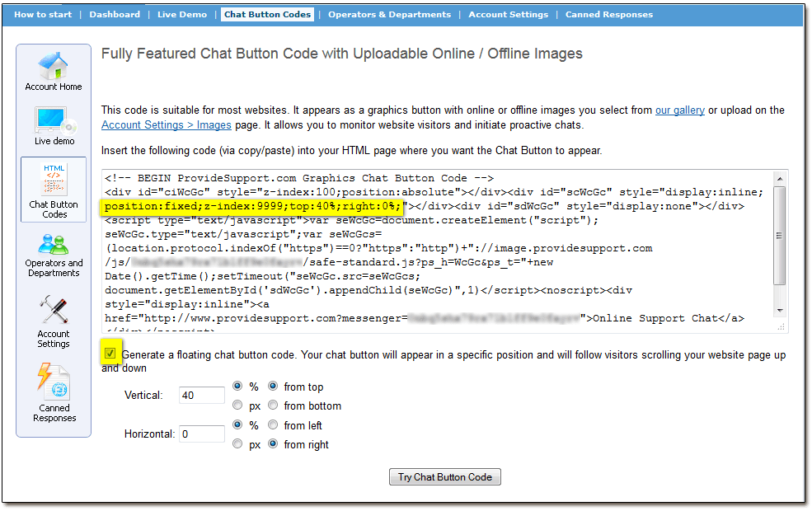Viewport: 812px width, 511px height.
Task: Choose the 'from top' radio option
Action: pos(273,386)
